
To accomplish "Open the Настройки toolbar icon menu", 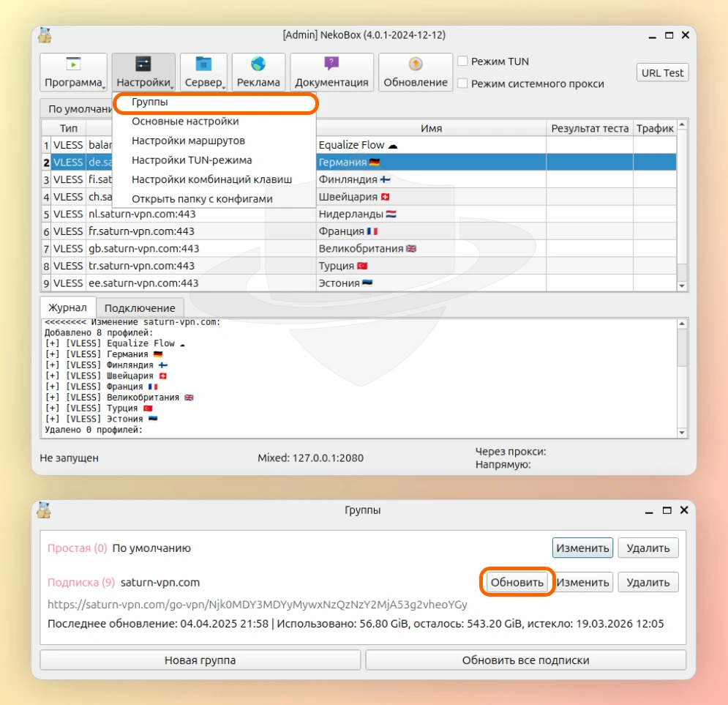I will (143, 64).
